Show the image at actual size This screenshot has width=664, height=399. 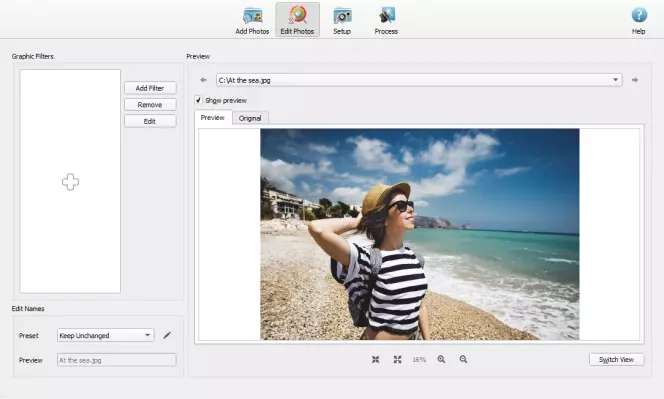click(397, 360)
